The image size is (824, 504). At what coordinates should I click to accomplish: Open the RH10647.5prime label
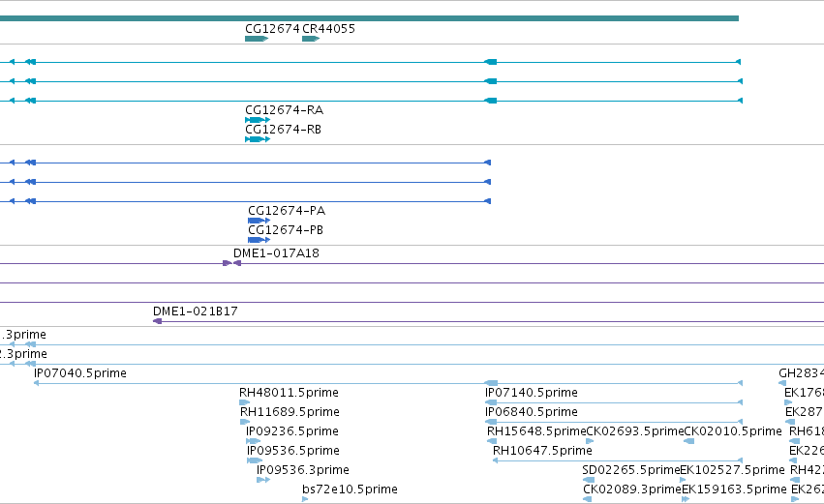(542, 451)
